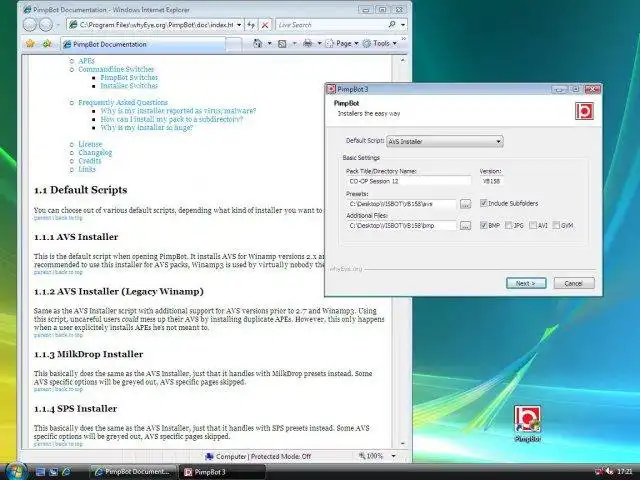Browse for Additional Files folder button
The image size is (640, 480).
coord(465,225)
